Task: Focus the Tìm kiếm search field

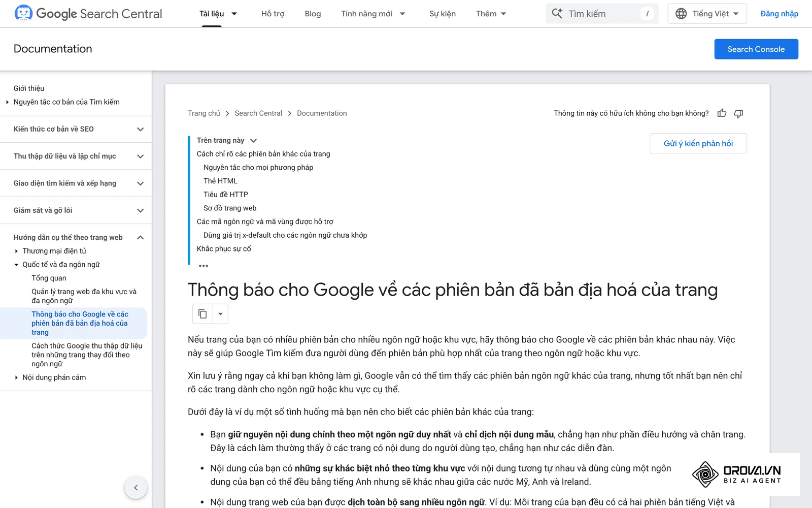Action: tap(602, 14)
